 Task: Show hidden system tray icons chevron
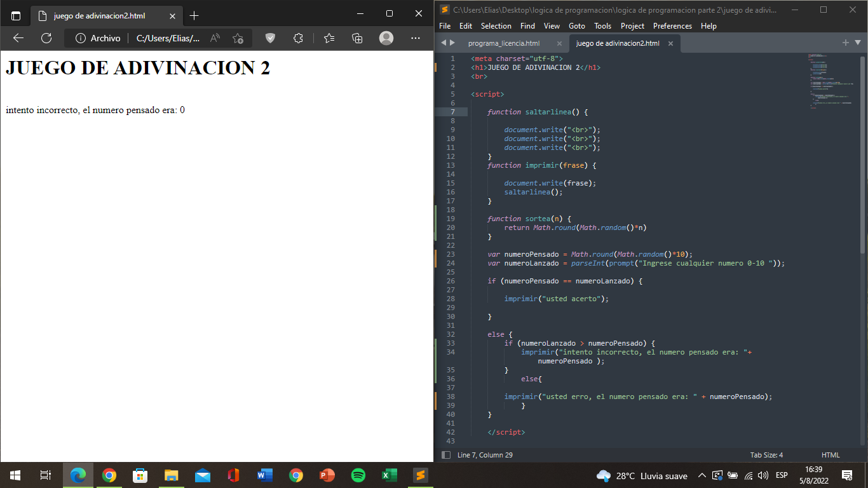[702, 475]
